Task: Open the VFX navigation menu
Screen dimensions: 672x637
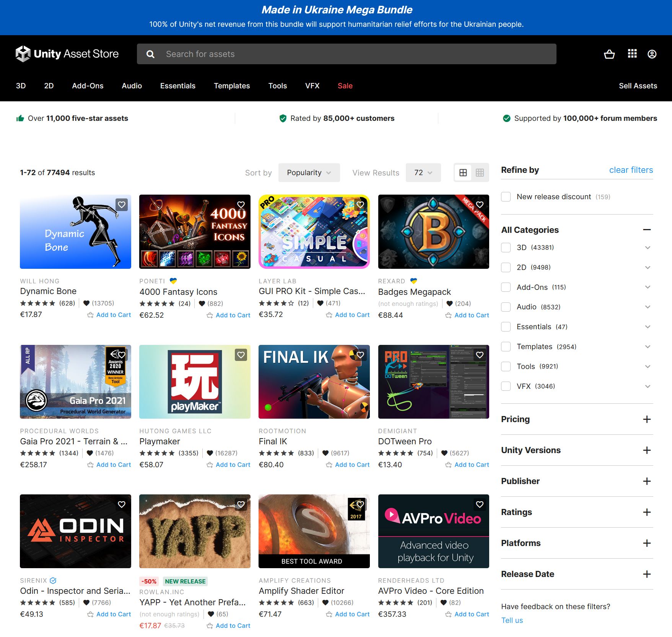Action: tap(312, 86)
